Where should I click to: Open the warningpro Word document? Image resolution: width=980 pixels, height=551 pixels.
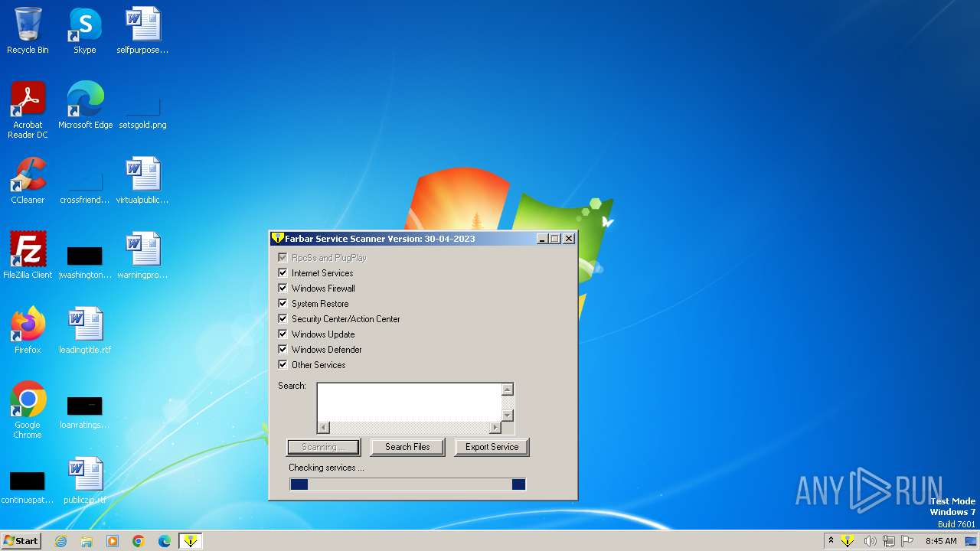(142, 256)
